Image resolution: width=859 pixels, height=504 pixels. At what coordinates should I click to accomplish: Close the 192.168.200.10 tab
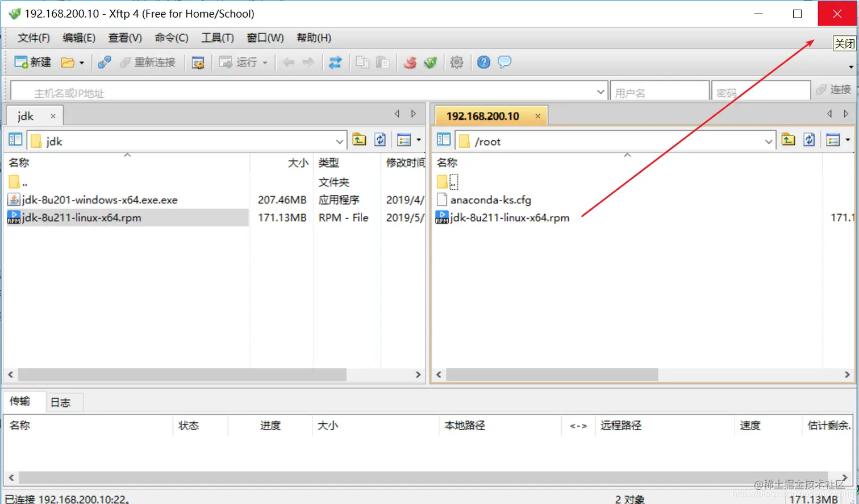[537, 116]
